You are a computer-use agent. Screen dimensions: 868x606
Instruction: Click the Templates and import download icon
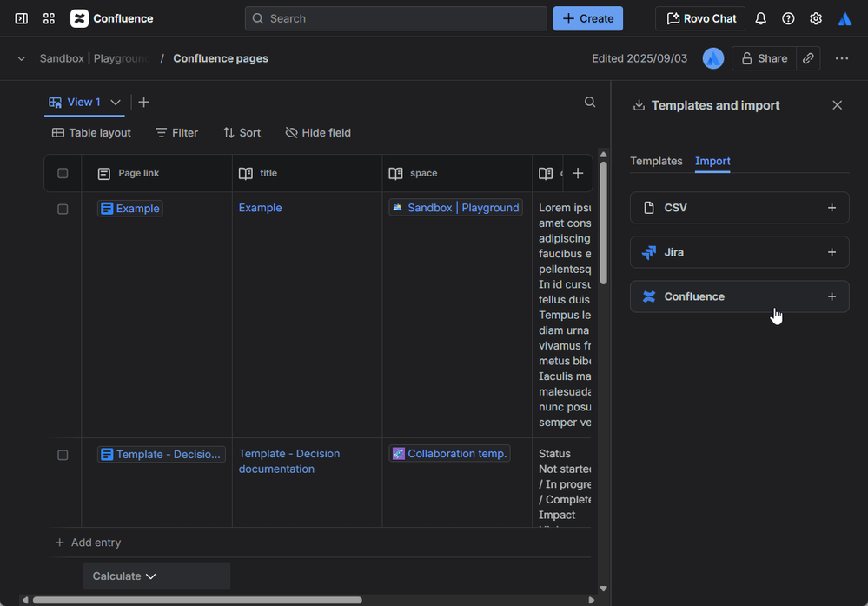pyautogui.click(x=639, y=105)
